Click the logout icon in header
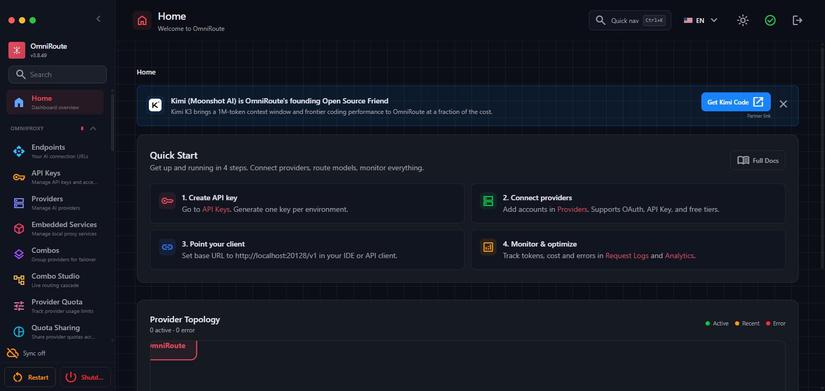 click(797, 21)
